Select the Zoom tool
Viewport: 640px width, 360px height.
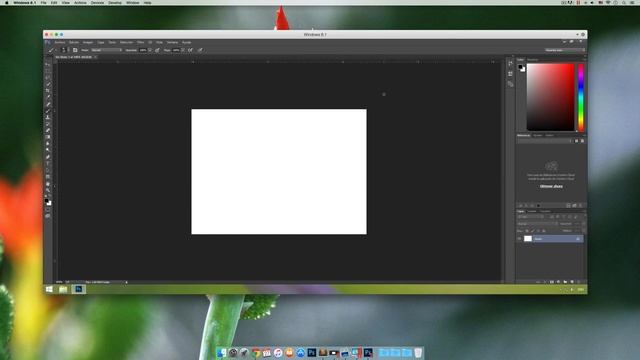click(48, 191)
